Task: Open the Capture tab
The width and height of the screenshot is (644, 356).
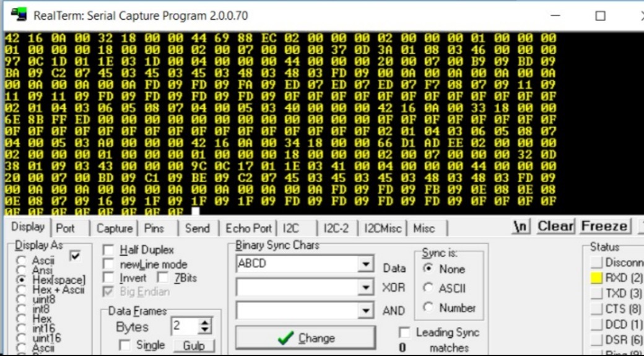Action: [x=114, y=228]
